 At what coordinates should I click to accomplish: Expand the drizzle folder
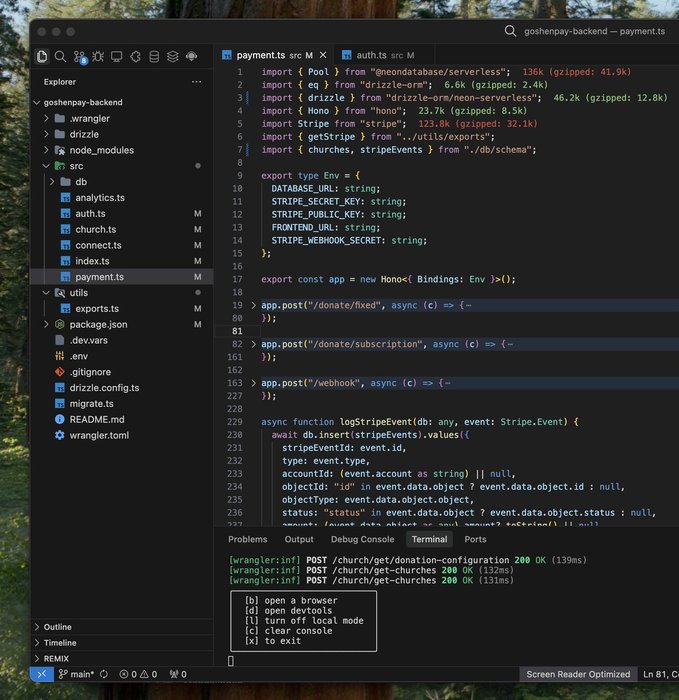click(x=46, y=134)
